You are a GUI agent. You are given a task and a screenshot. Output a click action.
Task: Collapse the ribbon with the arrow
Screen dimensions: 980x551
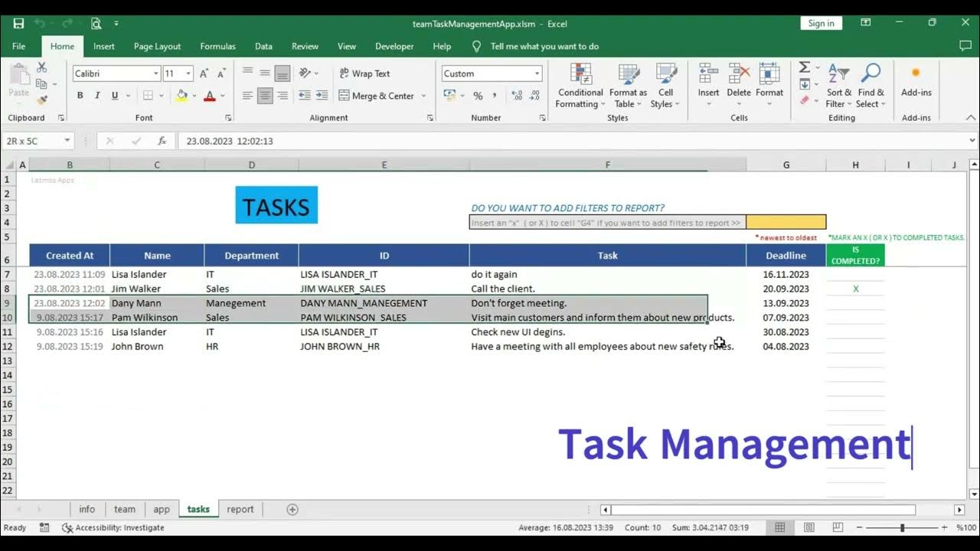tap(971, 118)
